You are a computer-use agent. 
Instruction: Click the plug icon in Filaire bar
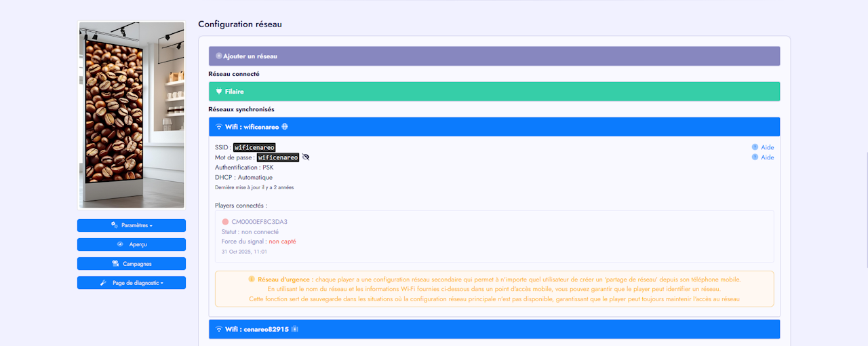click(x=219, y=92)
